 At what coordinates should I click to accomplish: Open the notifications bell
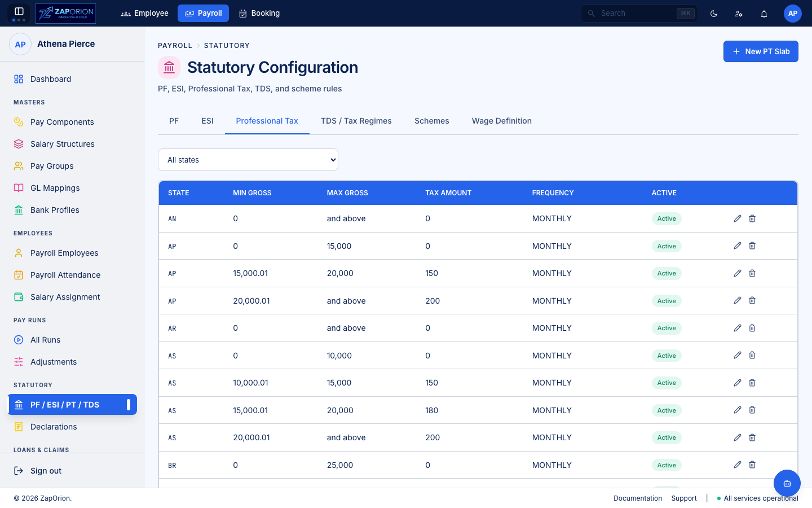coord(764,14)
